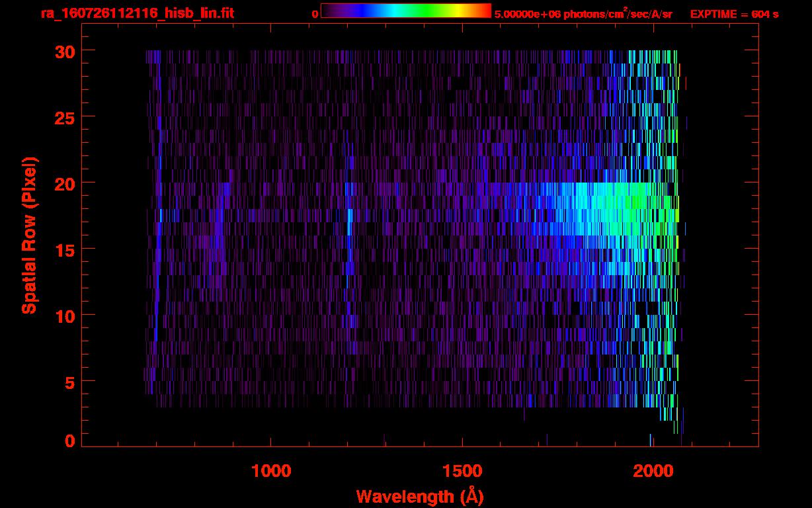Click the 2000 tick label on wavelength axis

pos(652,471)
